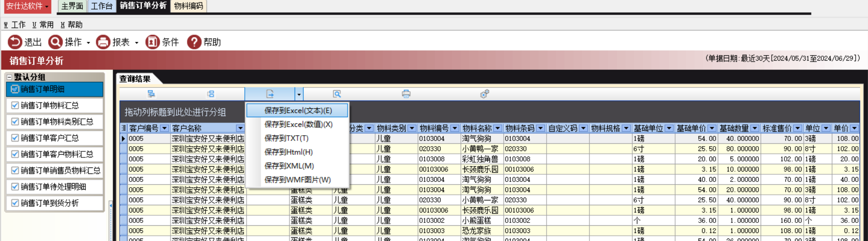Screen dimensions: 868x241
Task: Click the export icon in results toolbar
Action: [x=270, y=94]
